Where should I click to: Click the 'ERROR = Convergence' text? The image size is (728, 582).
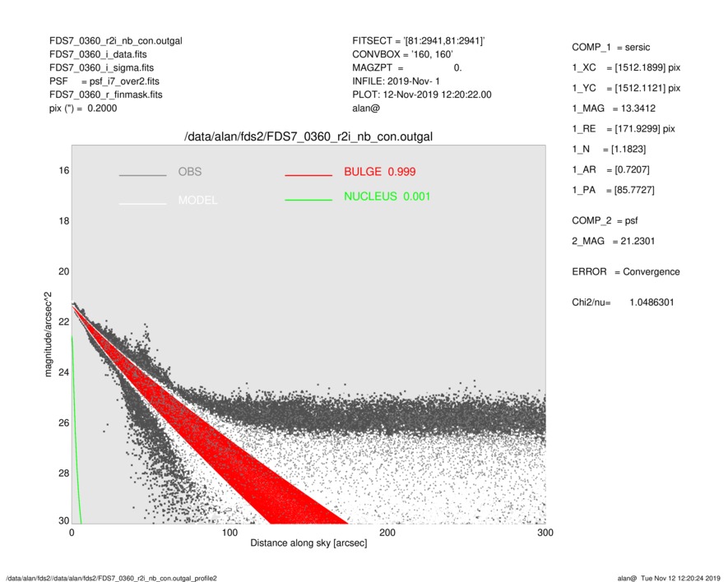pyautogui.click(x=625, y=271)
